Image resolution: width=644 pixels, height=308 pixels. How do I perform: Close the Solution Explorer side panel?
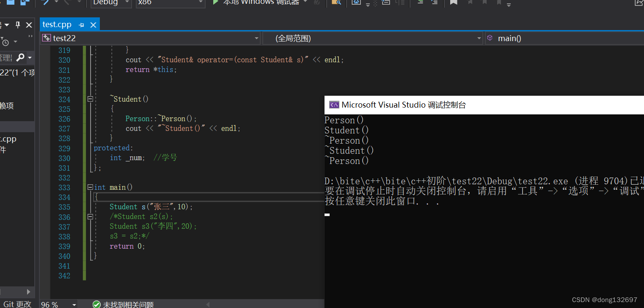click(29, 25)
